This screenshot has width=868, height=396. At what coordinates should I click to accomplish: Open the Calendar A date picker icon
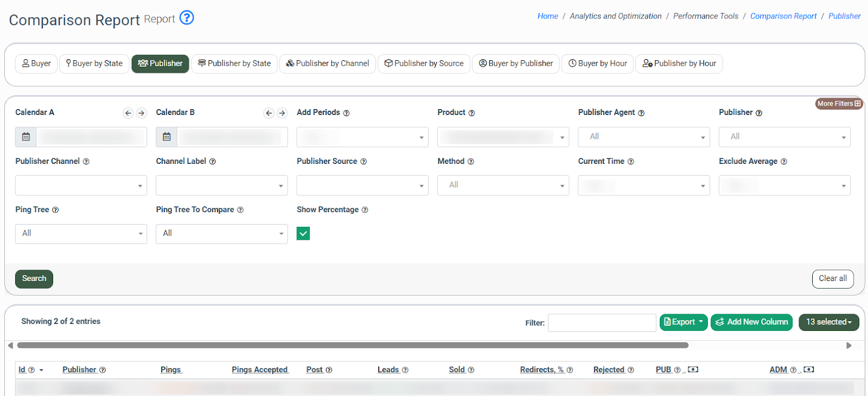(26, 137)
